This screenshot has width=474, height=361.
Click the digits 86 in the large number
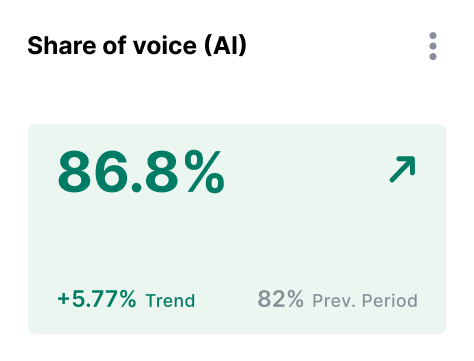point(93,172)
